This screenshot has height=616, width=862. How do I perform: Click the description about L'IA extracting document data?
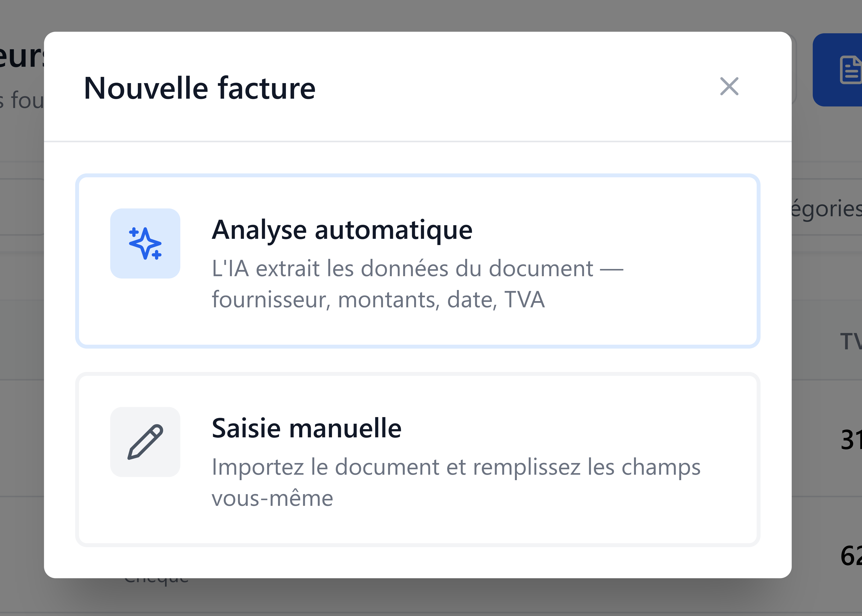coord(417,284)
